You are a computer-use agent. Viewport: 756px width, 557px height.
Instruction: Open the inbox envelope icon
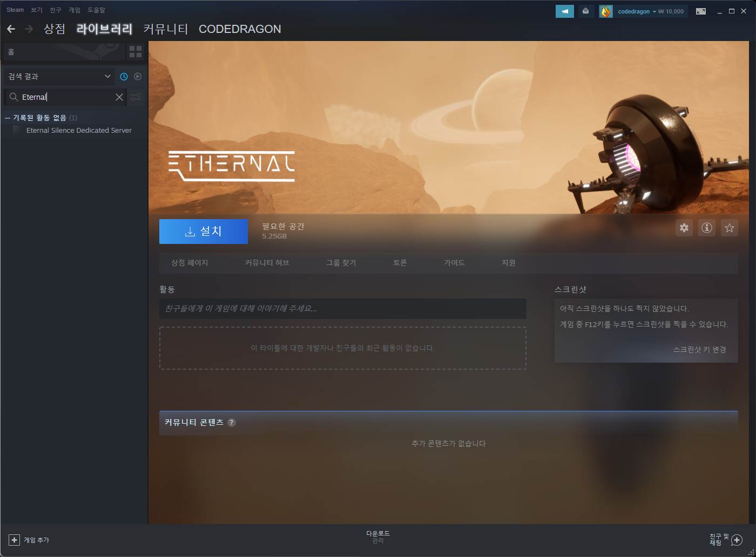(x=586, y=11)
